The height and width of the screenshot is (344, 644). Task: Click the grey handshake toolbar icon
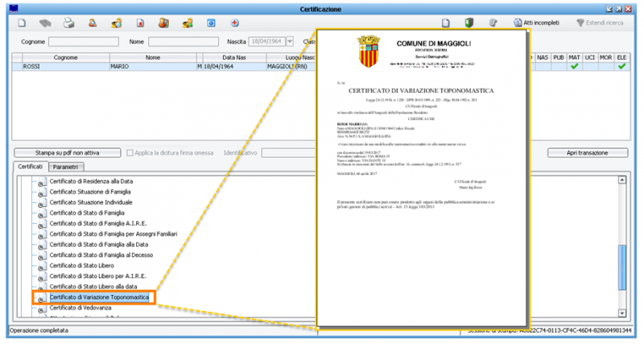click(x=45, y=23)
